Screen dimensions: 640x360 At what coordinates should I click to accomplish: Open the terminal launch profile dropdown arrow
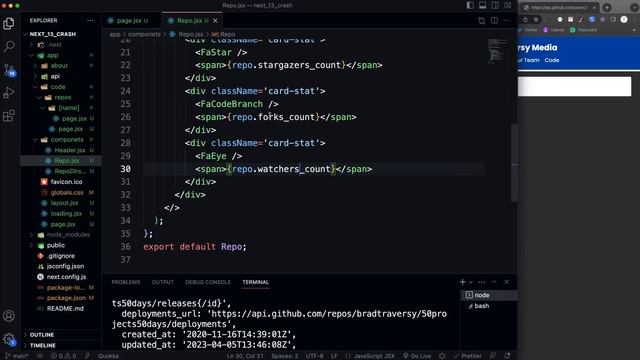471,282
